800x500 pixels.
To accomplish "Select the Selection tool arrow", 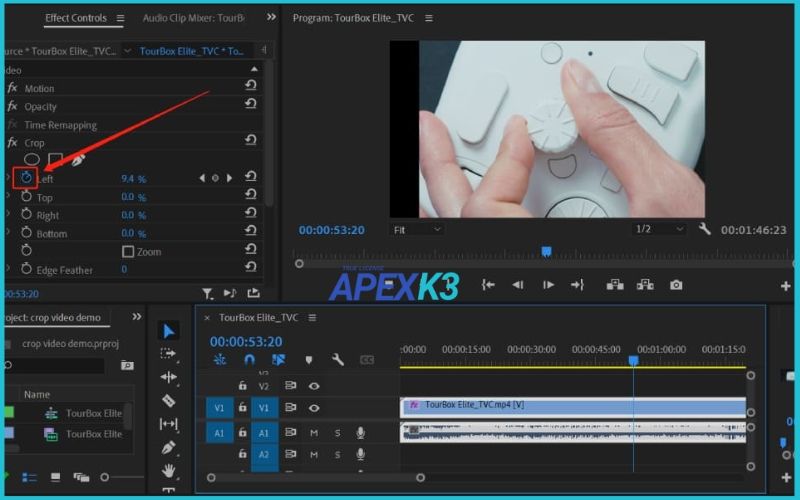I will 168,331.
